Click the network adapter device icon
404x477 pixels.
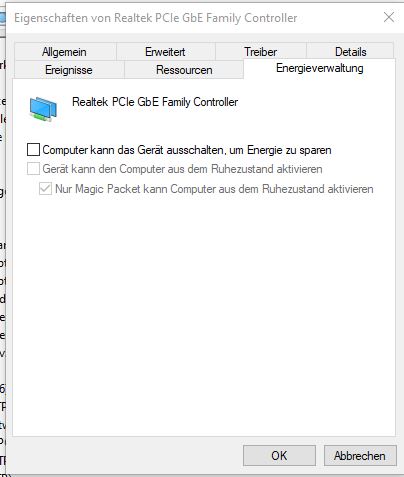point(43,109)
